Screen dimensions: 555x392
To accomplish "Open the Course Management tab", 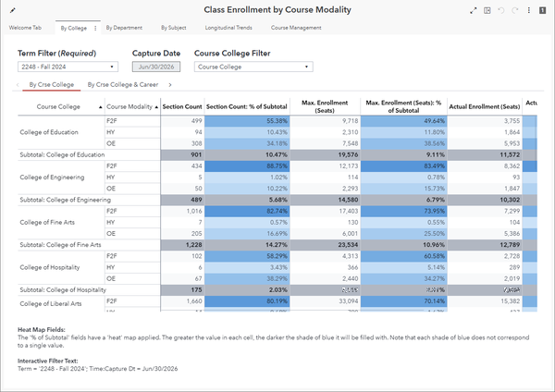I will point(296,28).
